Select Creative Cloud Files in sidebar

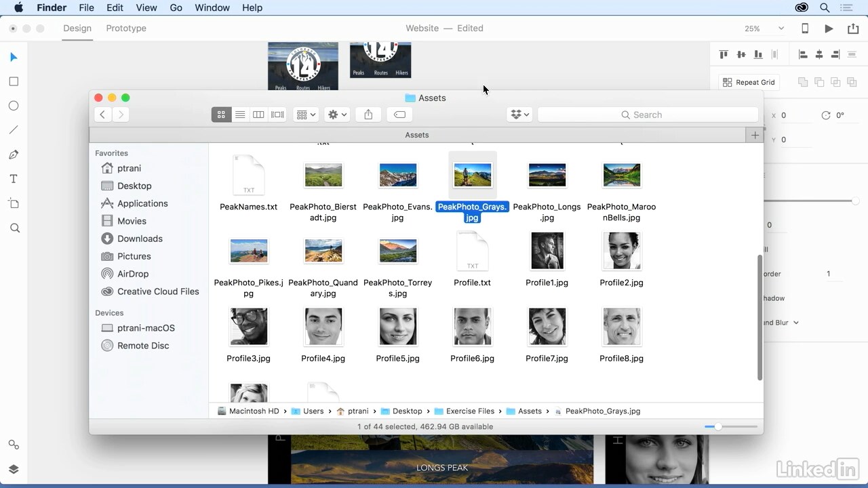(x=158, y=291)
